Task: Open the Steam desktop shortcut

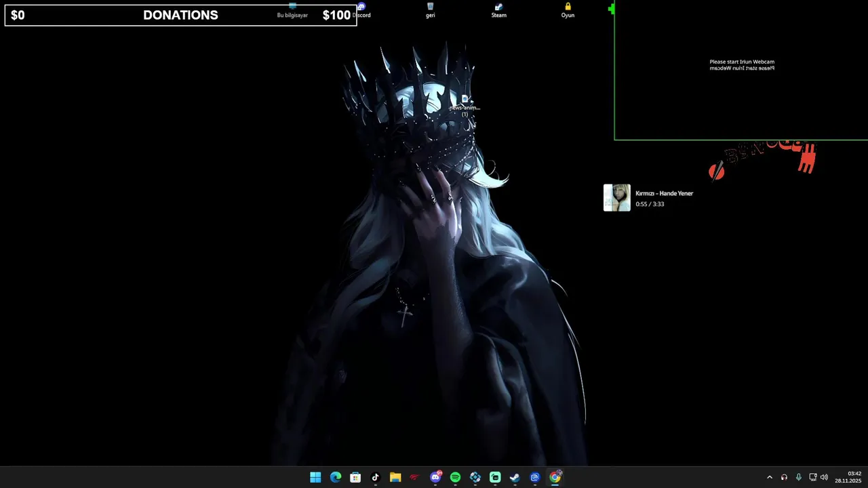Action: [x=499, y=10]
